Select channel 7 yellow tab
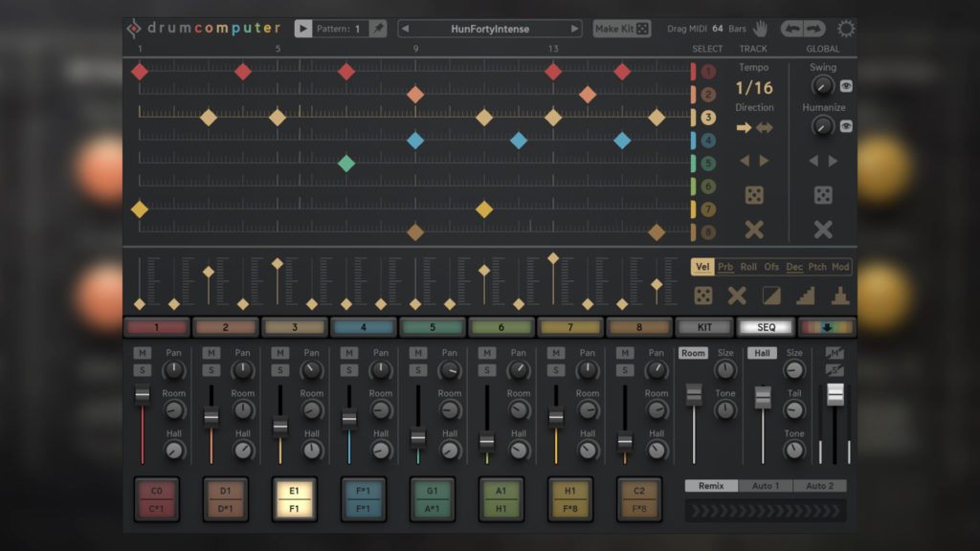 point(570,327)
